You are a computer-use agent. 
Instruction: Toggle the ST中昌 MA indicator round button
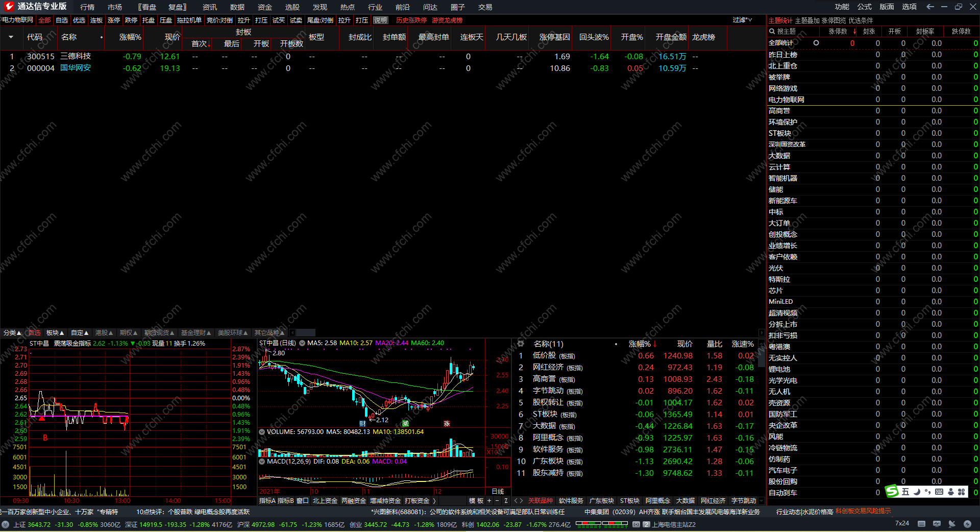[x=302, y=343]
